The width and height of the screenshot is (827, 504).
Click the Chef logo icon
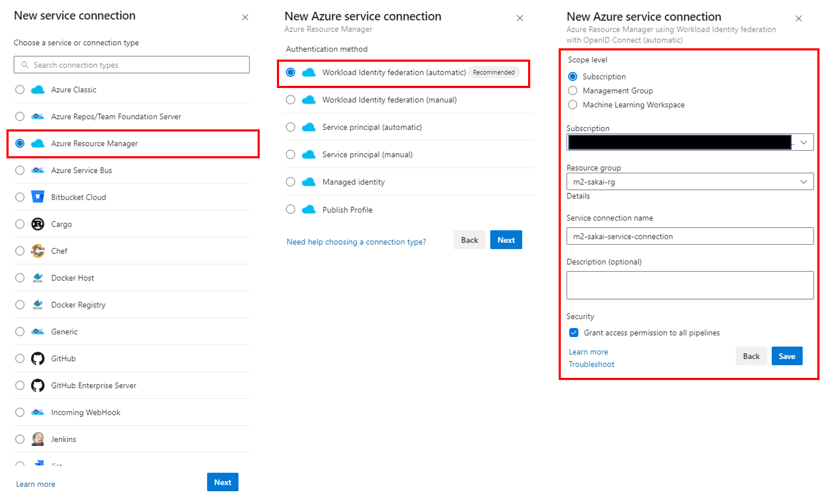click(38, 251)
